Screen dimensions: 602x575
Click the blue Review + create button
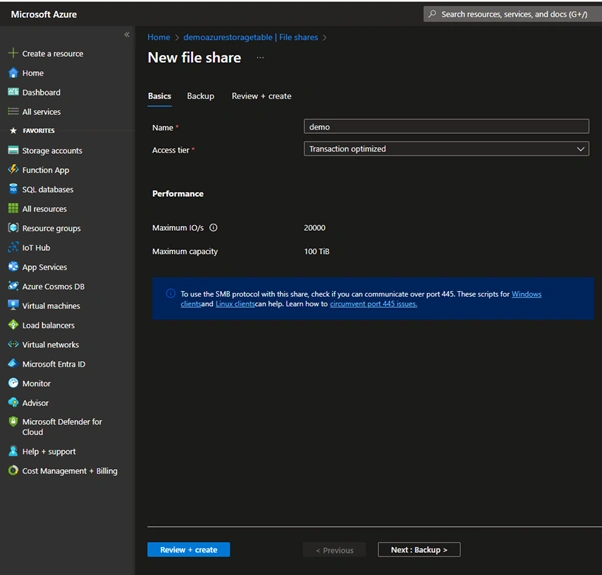[x=189, y=550]
